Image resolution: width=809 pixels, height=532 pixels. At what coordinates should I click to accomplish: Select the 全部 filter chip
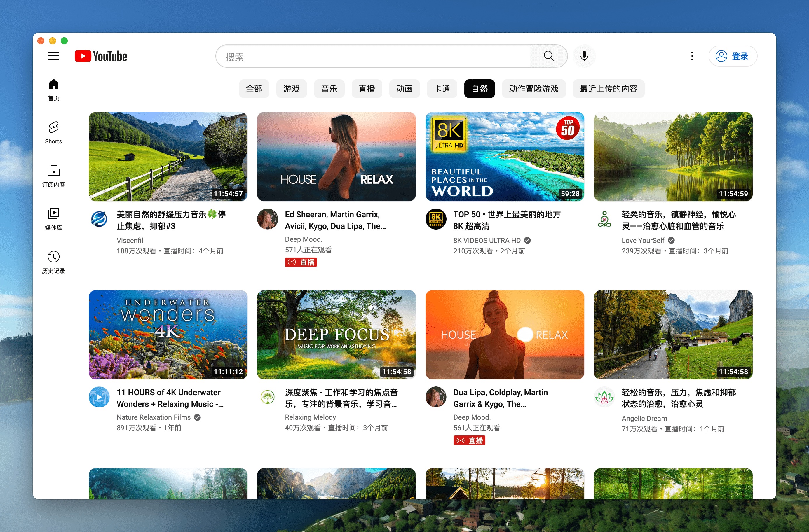click(254, 89)
